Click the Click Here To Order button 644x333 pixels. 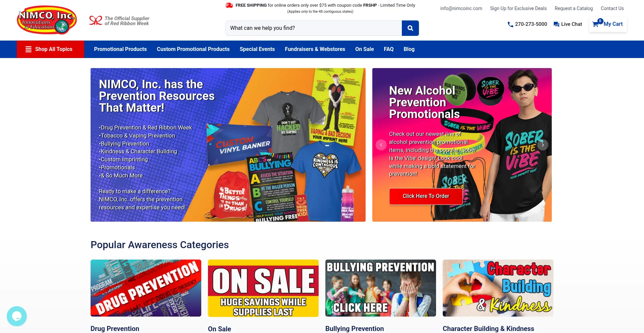coord(426,196)
